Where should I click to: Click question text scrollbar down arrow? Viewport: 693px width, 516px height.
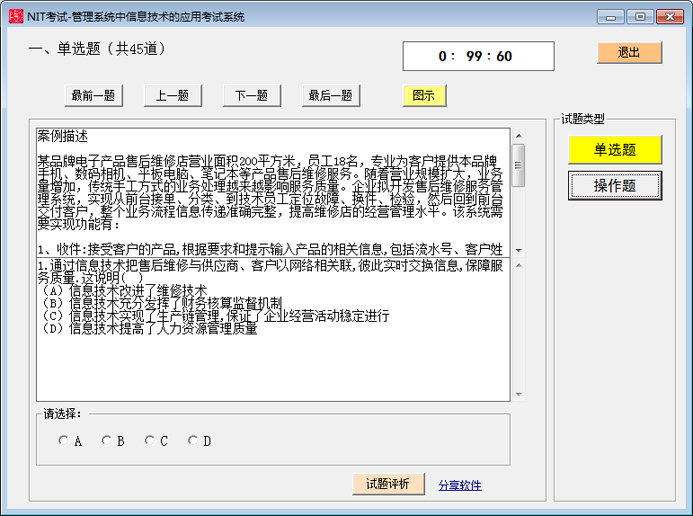click(x=518, y=394)
